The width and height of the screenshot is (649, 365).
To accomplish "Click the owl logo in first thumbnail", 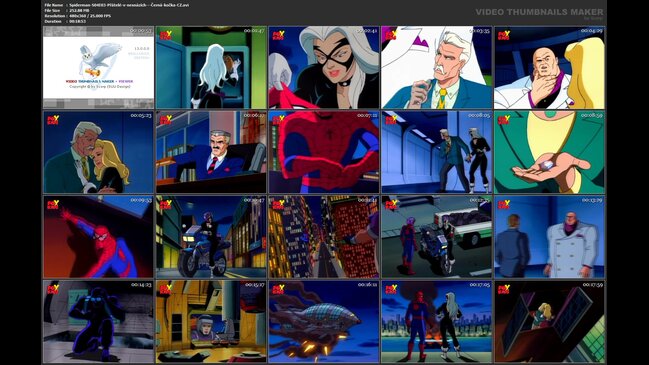I will [99, 60].
